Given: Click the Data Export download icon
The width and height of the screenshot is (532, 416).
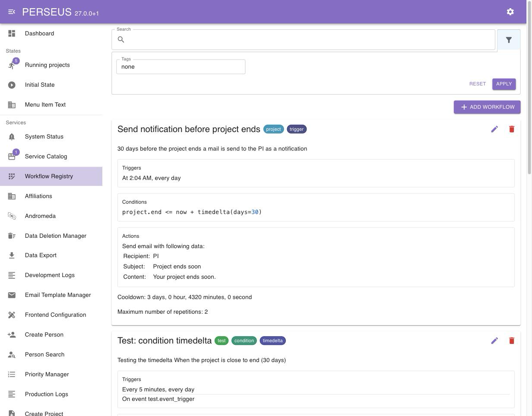Looking at the screenshot, I should click(x=12, y=255).
